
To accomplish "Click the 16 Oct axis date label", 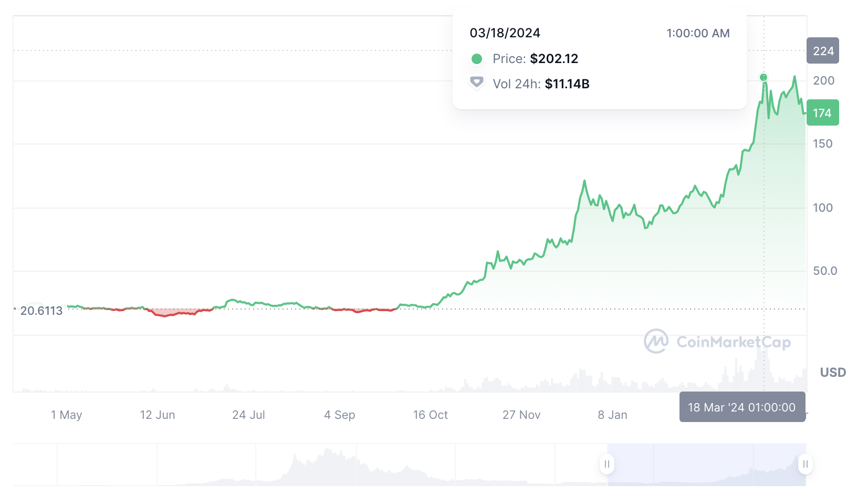I will tap(430, 415).
